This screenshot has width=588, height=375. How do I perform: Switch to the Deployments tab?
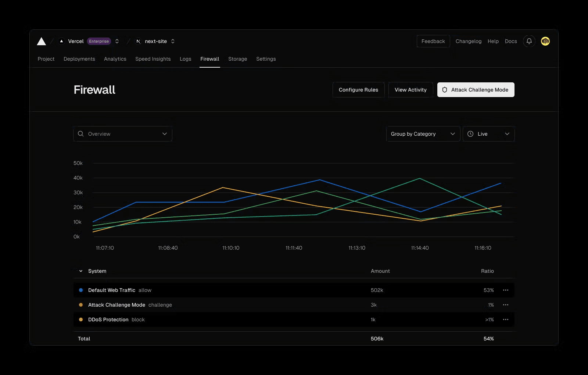[79, 59]
